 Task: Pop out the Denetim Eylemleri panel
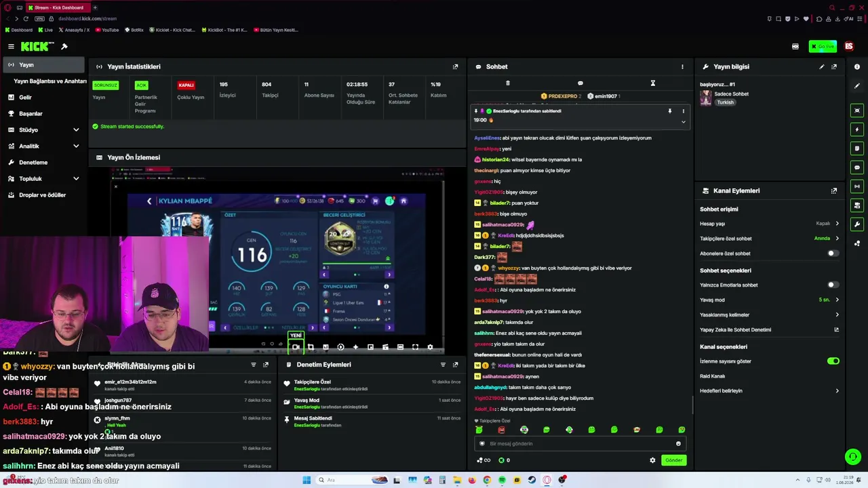tap(455, 365)
